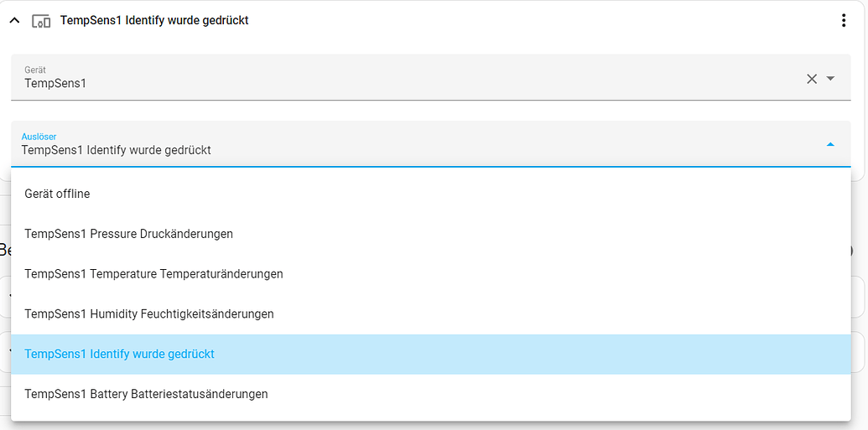Select the 'Gerät offline' trigger option

click(x=57, y=194)
